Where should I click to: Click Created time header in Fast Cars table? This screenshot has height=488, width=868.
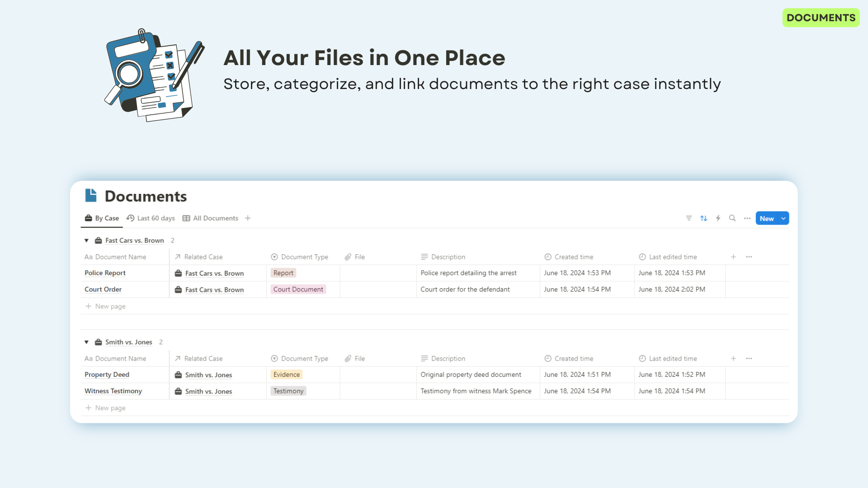(569, 257)
